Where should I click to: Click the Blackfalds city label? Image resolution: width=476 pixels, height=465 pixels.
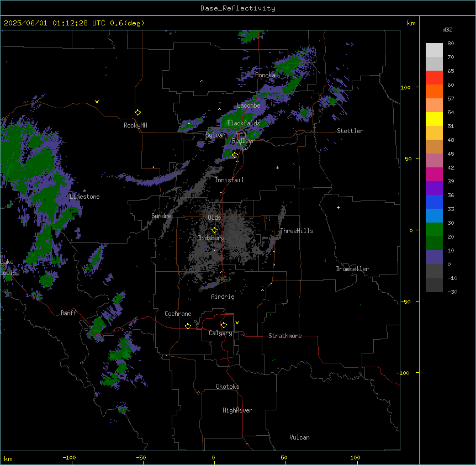click(x=244, y=123)
